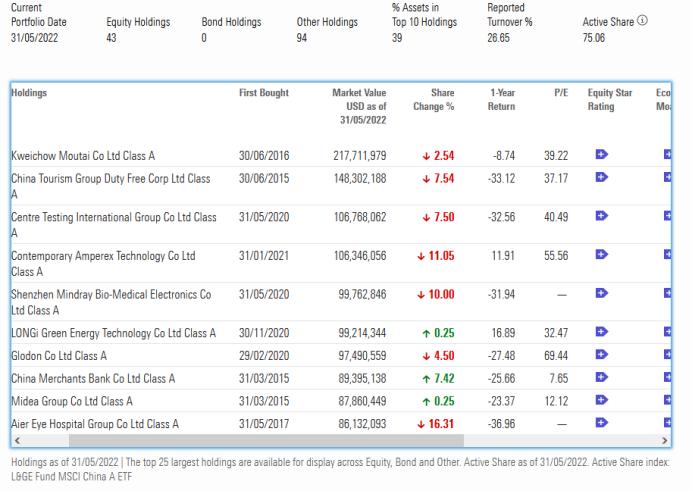Click the Holdings column header

click(29, 93)
